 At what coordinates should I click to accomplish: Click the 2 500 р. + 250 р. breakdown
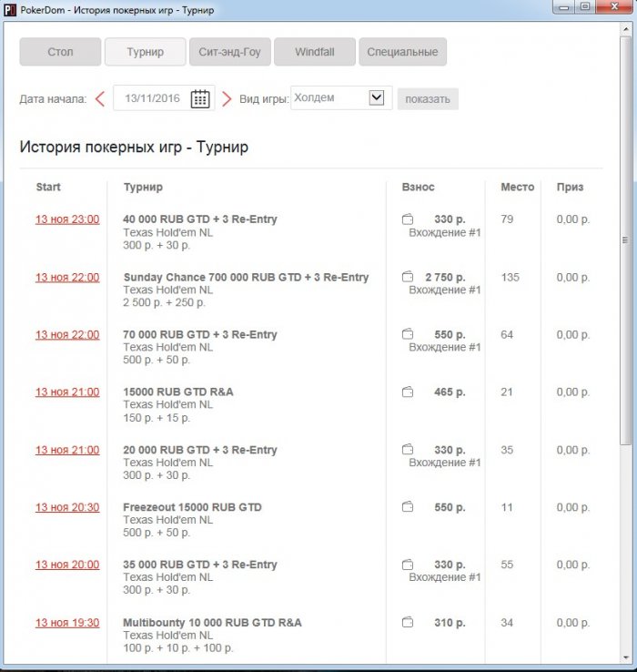pos(164,302)
